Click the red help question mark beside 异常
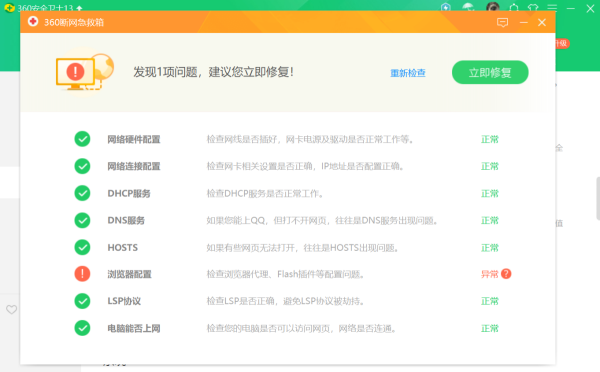This screenshot has width=600, height=372. tap(506, 274)
